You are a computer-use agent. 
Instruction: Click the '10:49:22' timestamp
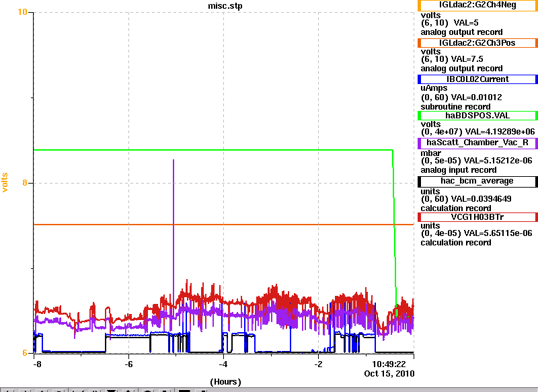click(x=389, y=364)
